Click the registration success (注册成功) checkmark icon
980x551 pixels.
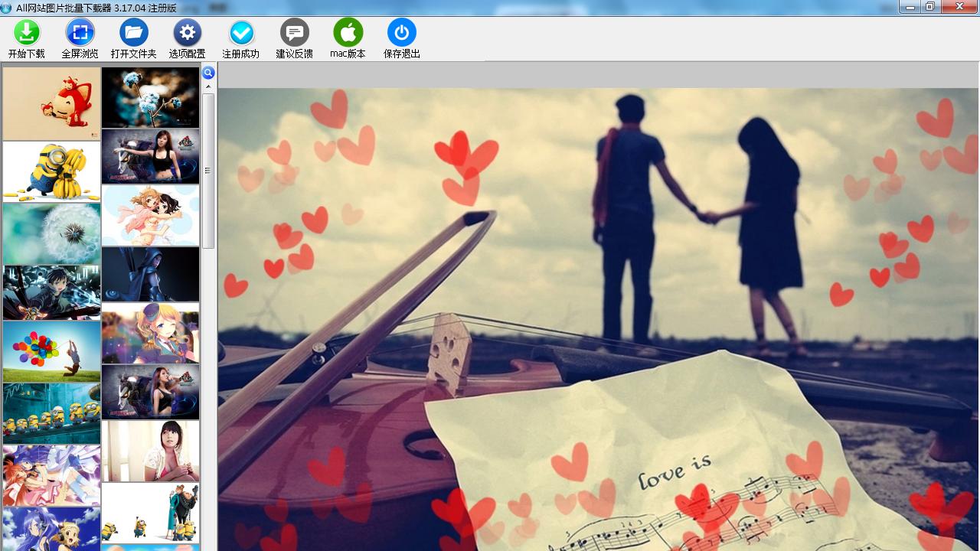[x=241, y=34]
